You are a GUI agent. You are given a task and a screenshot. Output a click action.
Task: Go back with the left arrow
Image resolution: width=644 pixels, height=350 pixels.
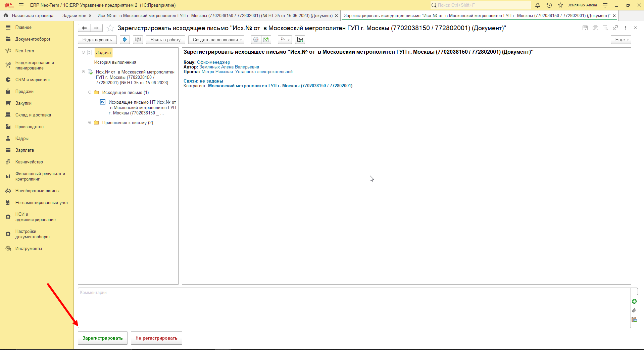[x=85, y=28]
